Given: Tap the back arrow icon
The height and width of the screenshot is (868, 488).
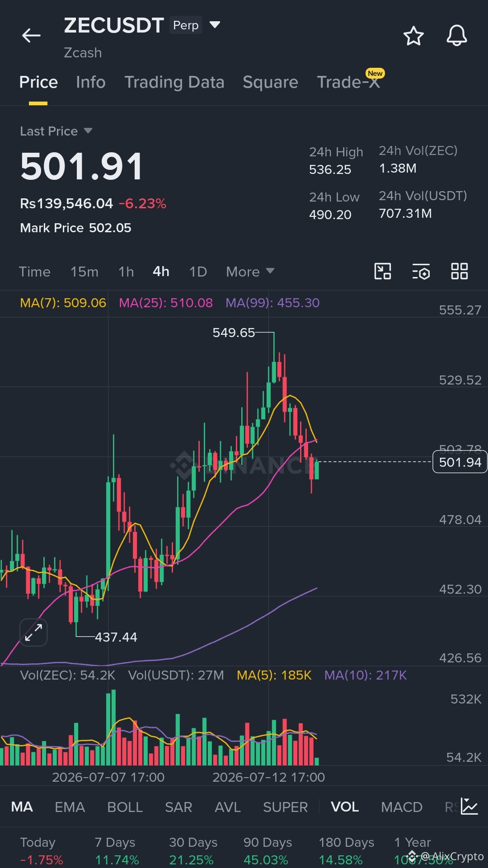Looking at the screenshot, I should point(31,35).
